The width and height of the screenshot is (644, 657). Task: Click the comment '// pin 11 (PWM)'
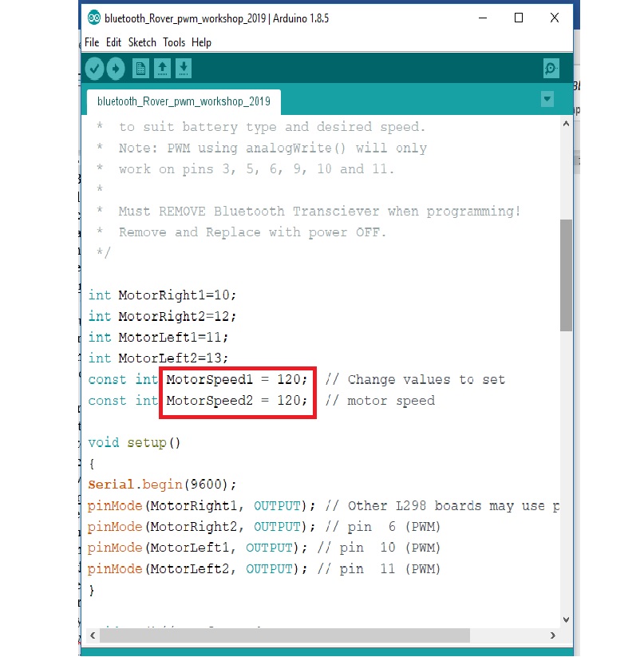coord(379,569)
